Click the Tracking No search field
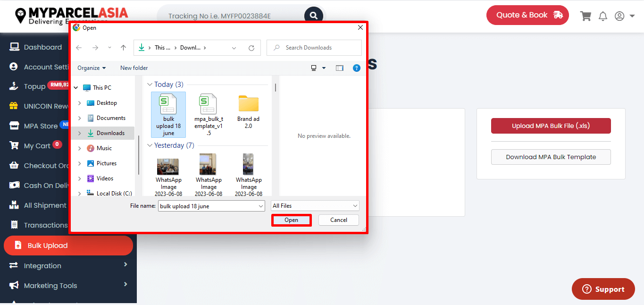The image size is (644, 305). tap(232, 16)
